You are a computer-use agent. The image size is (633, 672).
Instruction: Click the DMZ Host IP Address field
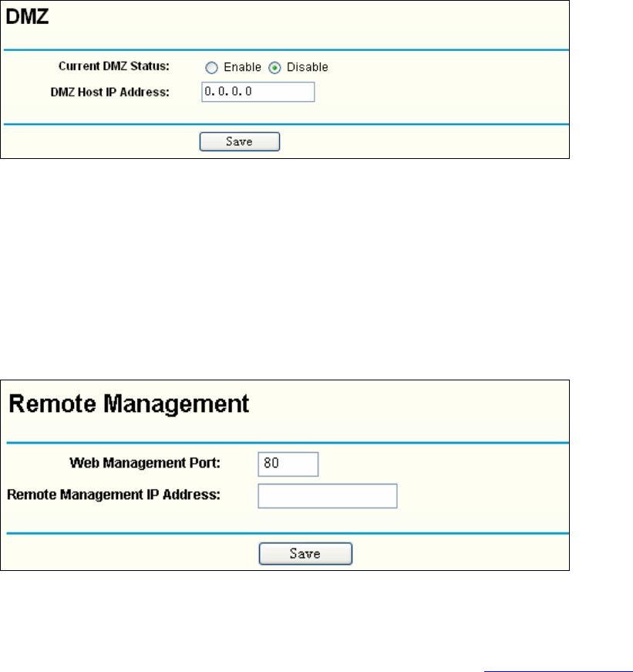coord(258,92)
